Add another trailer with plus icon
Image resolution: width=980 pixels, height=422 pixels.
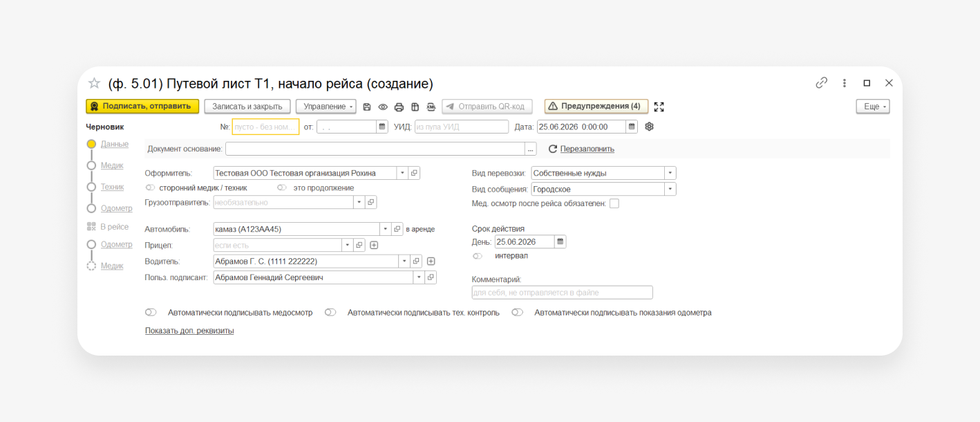[375, 245]
